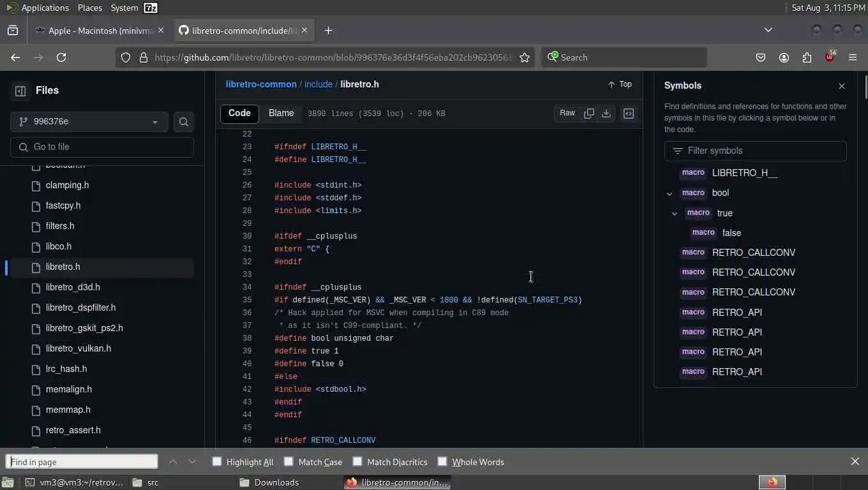Open the terminal vm3@vm3 taskbar window
Screen dimensions: 868x490
tap(75, 482)
